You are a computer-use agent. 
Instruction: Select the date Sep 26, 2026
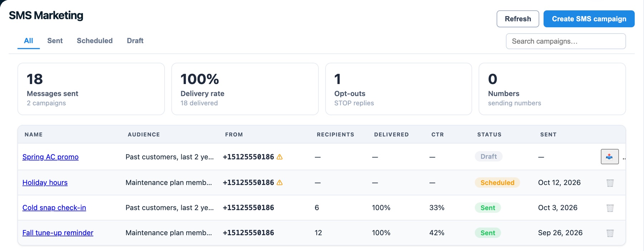click(x=560, y=233)
